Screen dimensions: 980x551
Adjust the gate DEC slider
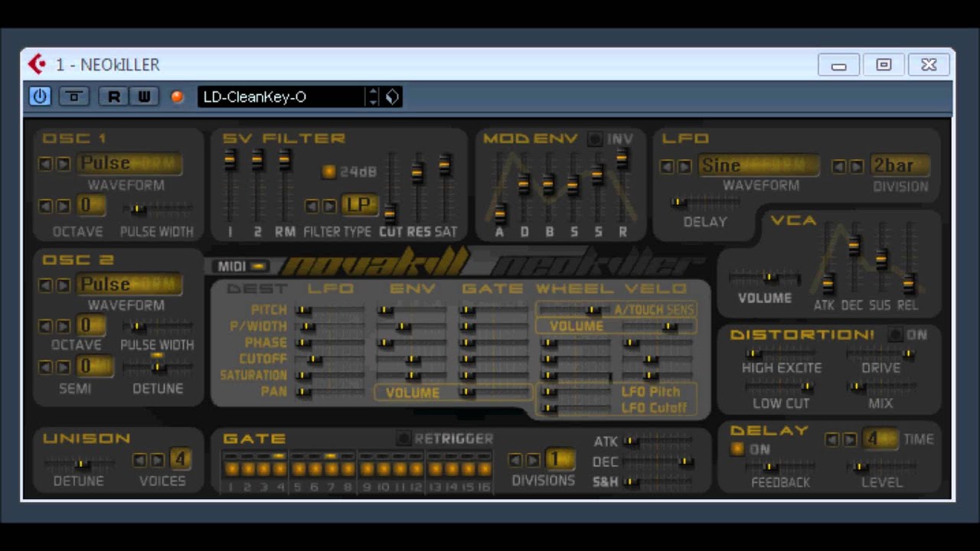[x=685, y=461]
